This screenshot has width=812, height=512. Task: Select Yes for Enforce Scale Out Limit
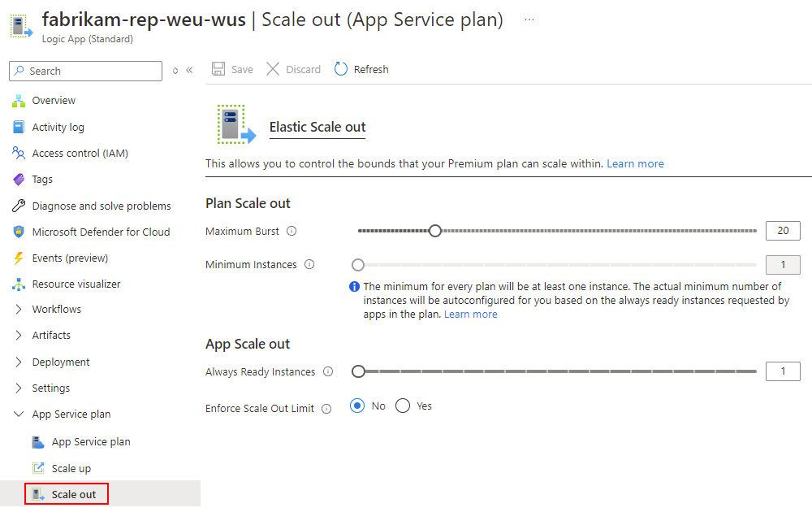403,406
